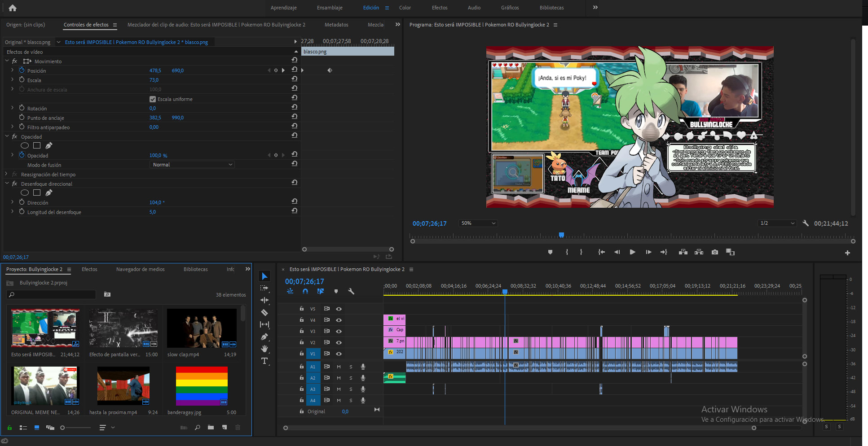Viewport: 868px width, 446px height.
Task: Open the Efectos tab in project panel
Action: tap(89, 269)
